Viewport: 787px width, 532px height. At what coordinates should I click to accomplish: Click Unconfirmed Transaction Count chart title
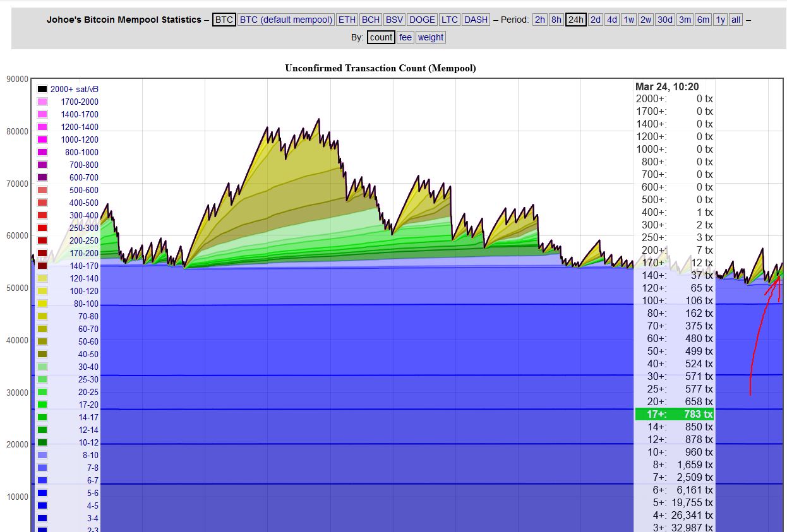point(380,68)
